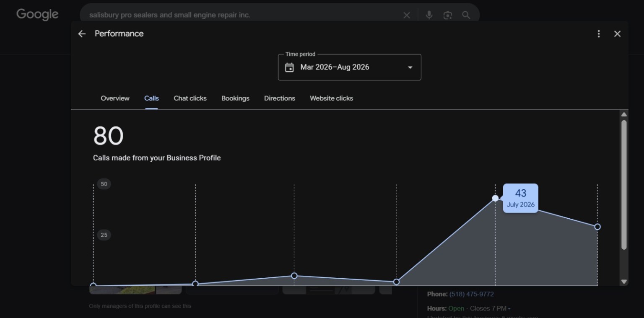Click the magnifying glass search icon
644x318 pixels.
[x=466, y=15]
